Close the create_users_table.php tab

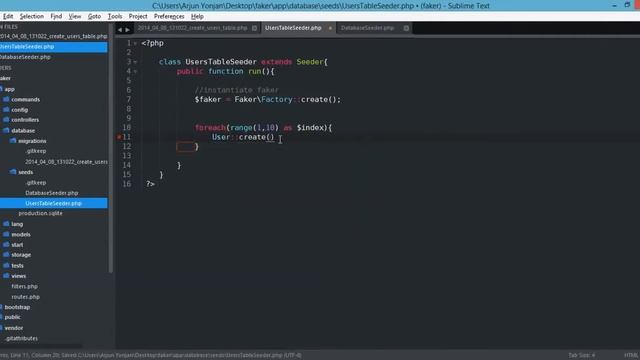coord(254,28)
